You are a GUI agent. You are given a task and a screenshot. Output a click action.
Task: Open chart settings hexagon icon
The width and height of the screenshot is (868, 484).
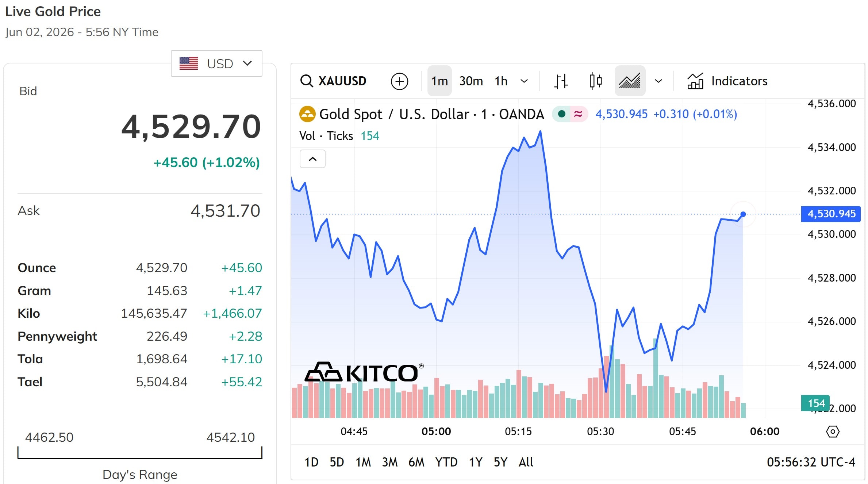click(x=833, y=431)
